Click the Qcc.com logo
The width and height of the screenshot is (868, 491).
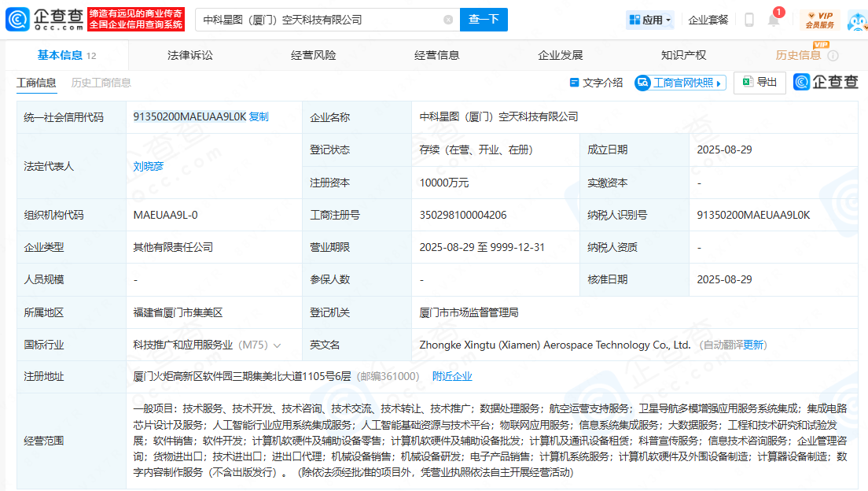click(45, 20)
